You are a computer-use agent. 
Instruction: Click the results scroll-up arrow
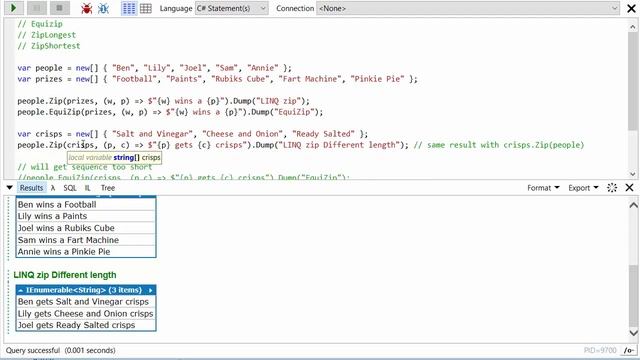[633, 205]
